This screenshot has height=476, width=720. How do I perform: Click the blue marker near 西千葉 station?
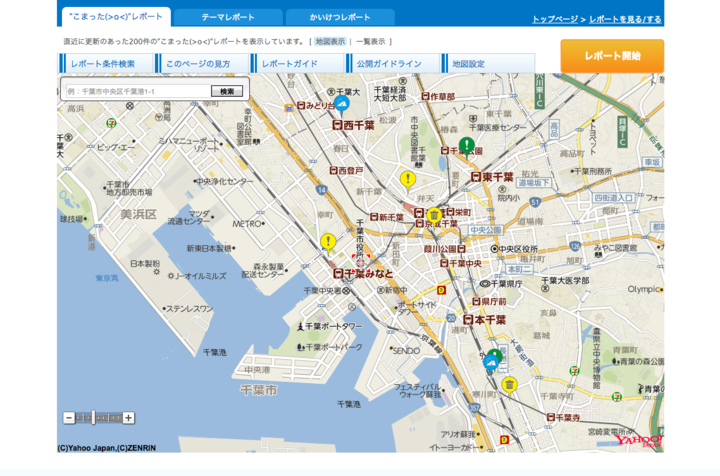coord(342,102)
